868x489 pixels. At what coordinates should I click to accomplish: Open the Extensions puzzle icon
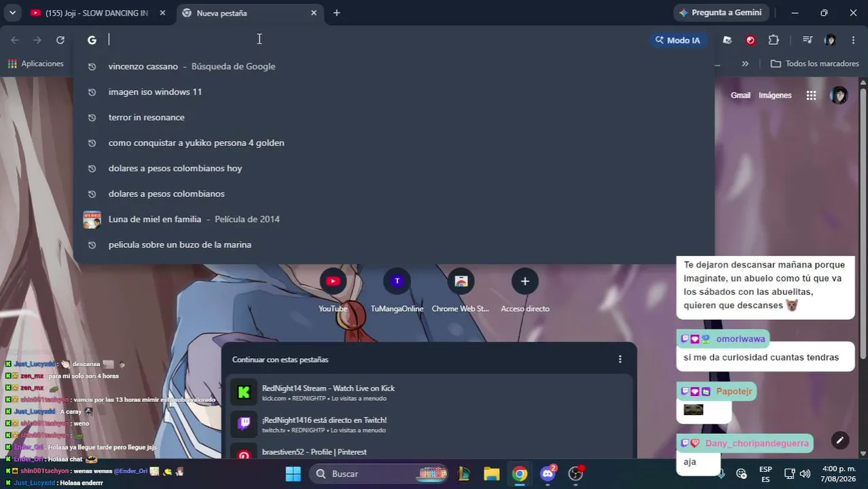click(x=774, y=40)
